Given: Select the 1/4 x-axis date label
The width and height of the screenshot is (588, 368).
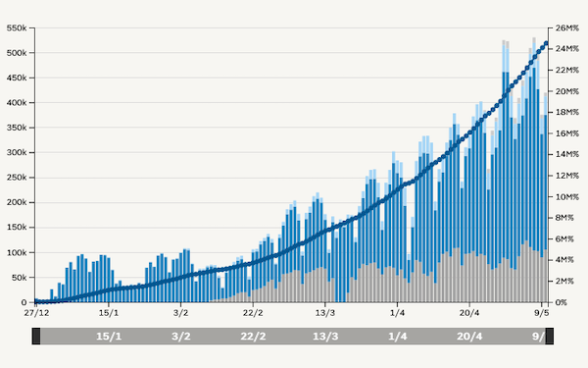Looking at the screenshot, I should point(398,313).
